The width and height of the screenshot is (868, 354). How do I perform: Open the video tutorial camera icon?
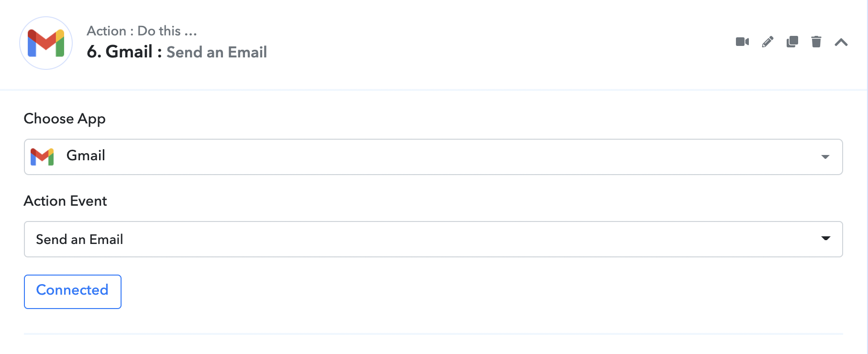[742, 42]
